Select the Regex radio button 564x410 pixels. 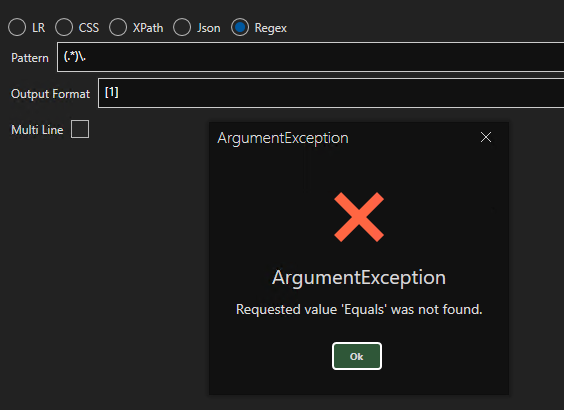[x=240, y=27]
